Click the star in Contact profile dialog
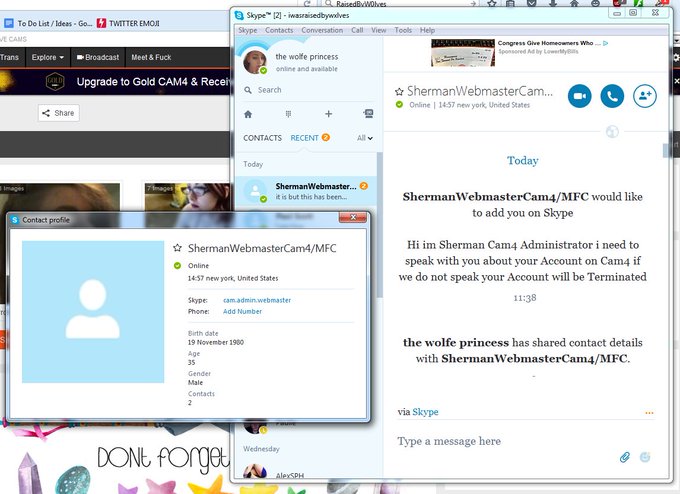 (177, 248)
